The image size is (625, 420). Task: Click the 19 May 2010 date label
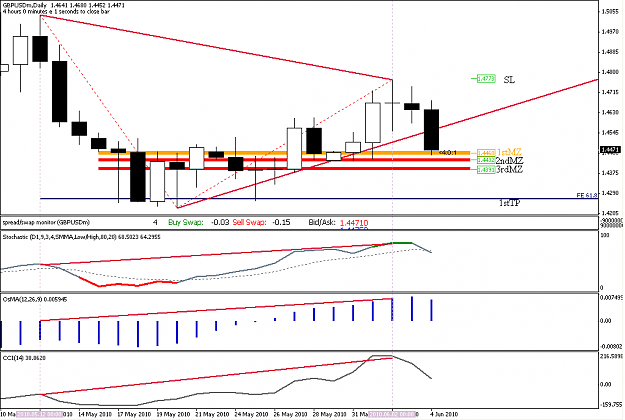(x=173, y=414)
